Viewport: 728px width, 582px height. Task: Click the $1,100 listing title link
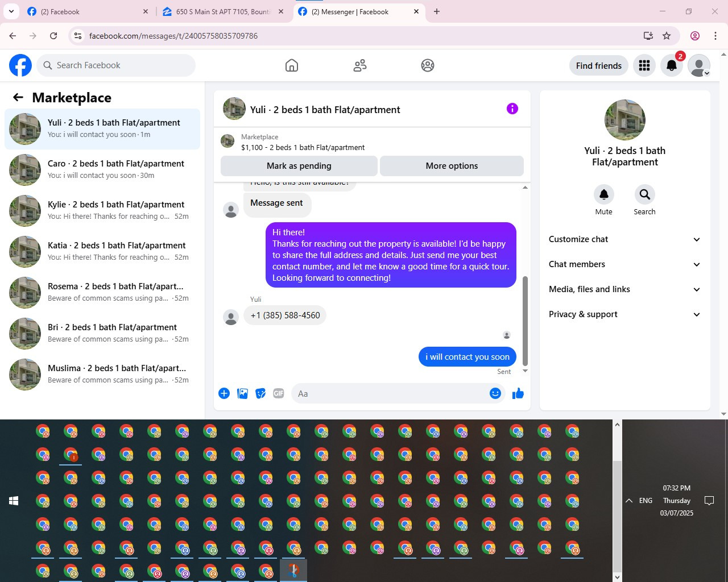[303, 147]
